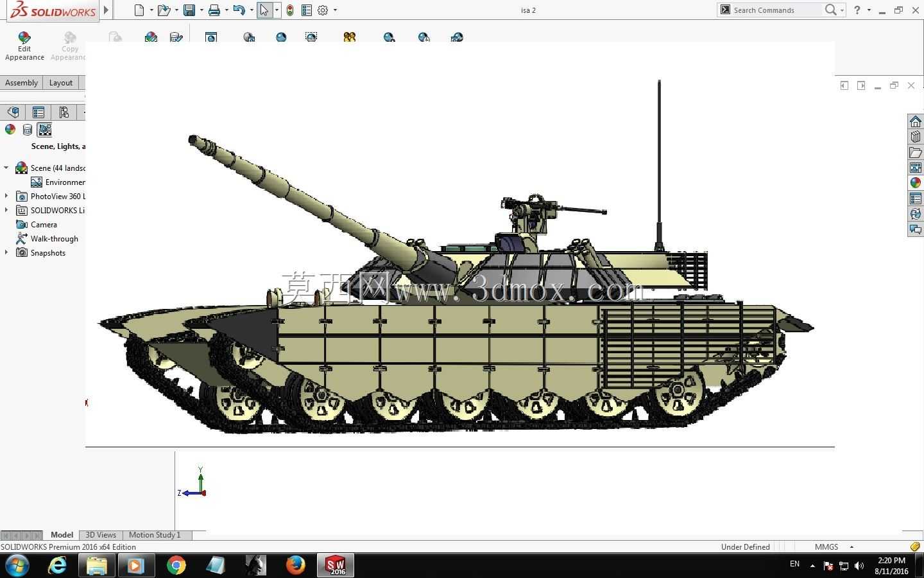
Task: Click the MMGS unit system status
Action: 826,547
